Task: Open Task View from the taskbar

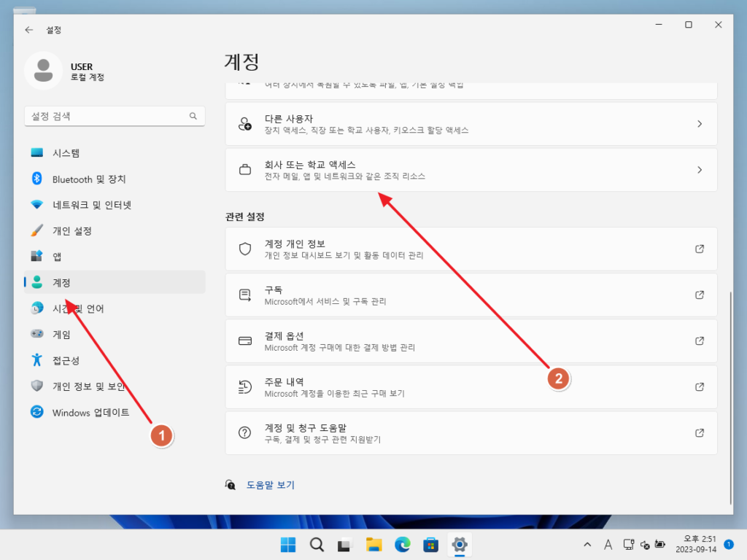Action: (x=345, y=545)
